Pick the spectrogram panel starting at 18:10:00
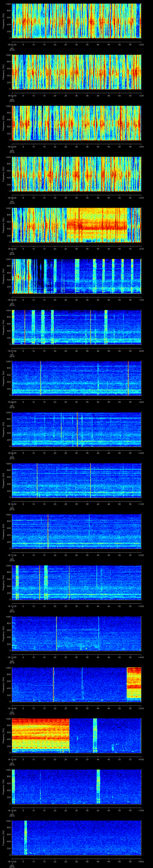This screenshot has width=153, height=868. click(x=76, y=480)
